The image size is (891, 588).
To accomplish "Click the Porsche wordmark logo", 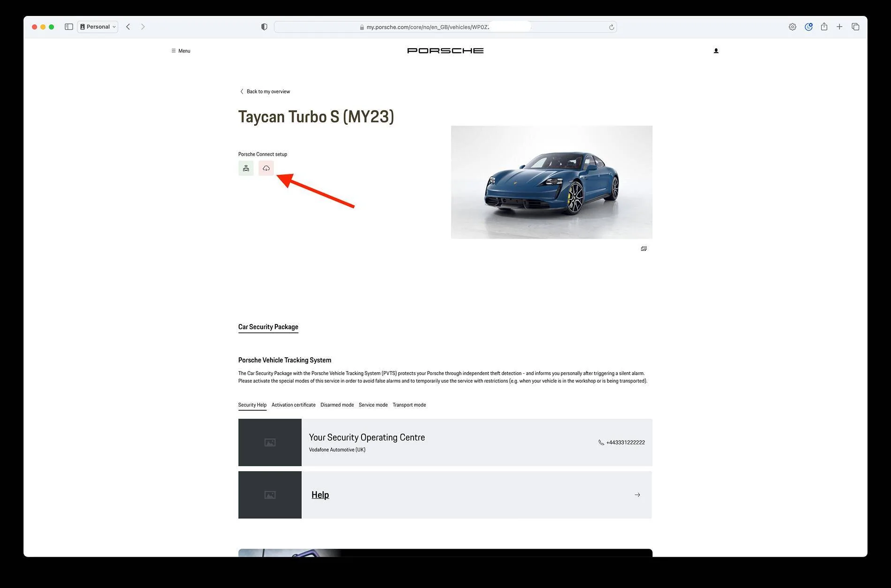I will point(445,51).
